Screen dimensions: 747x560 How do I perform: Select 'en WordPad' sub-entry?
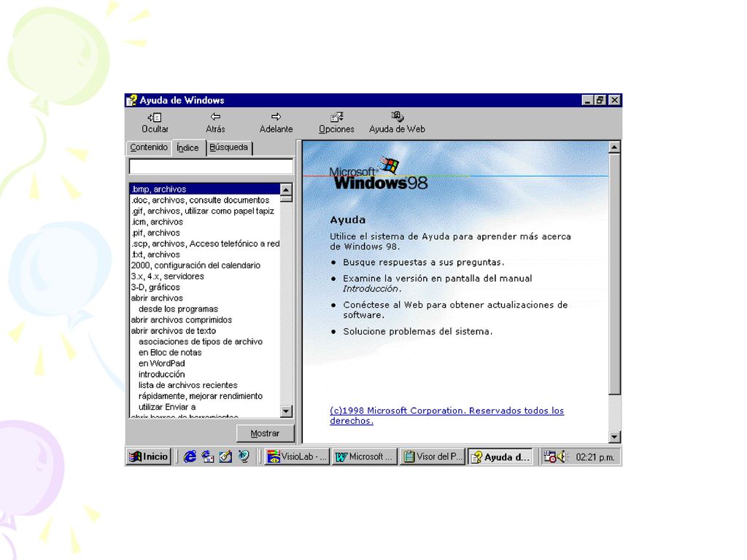pyautogui.click(x=205, y=363)
